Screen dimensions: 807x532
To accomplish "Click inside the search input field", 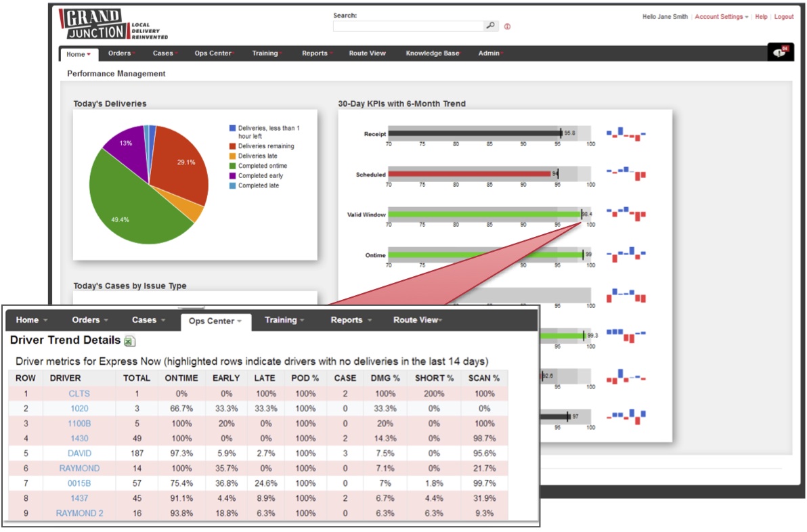I will click(406, 25).
